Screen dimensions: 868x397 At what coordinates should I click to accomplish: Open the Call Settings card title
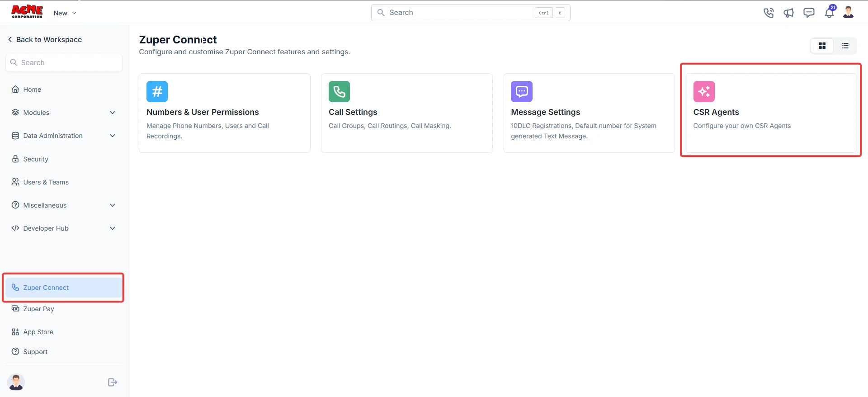(x=353, y=112)
